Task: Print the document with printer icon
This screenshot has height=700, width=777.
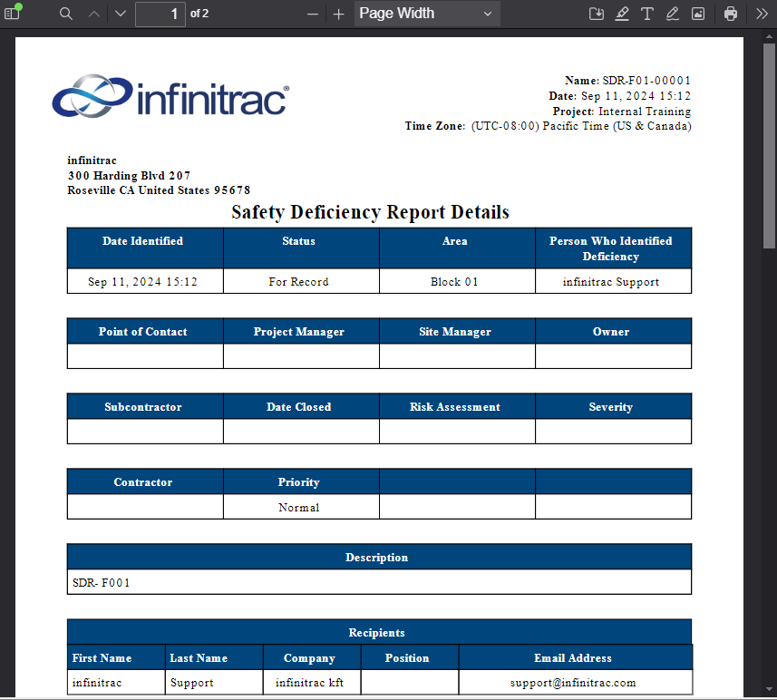Action: point(731,14)
